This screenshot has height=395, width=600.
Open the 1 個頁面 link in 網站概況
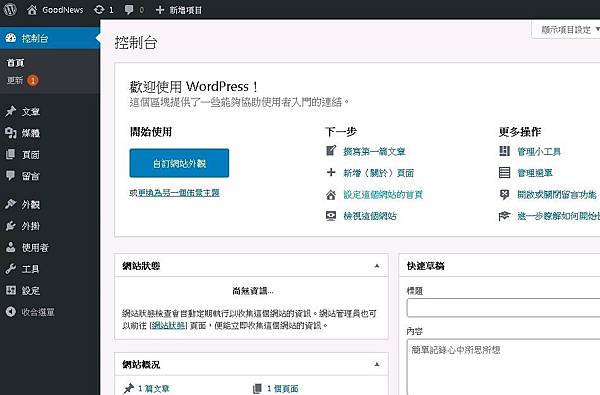(x=283, y=388)
